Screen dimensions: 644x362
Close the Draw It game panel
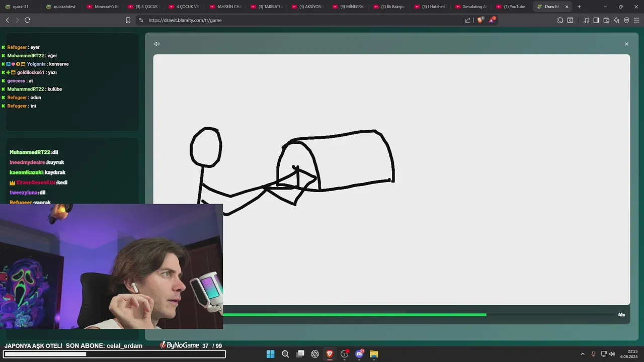[626, 44]
